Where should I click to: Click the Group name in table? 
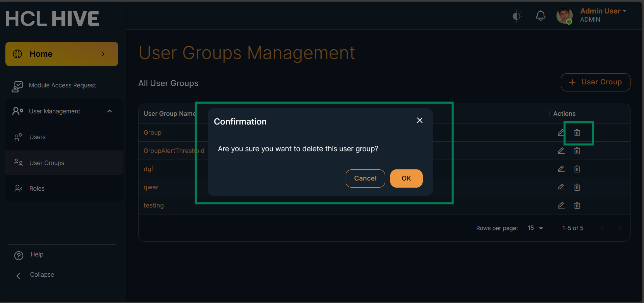point(152,133)
